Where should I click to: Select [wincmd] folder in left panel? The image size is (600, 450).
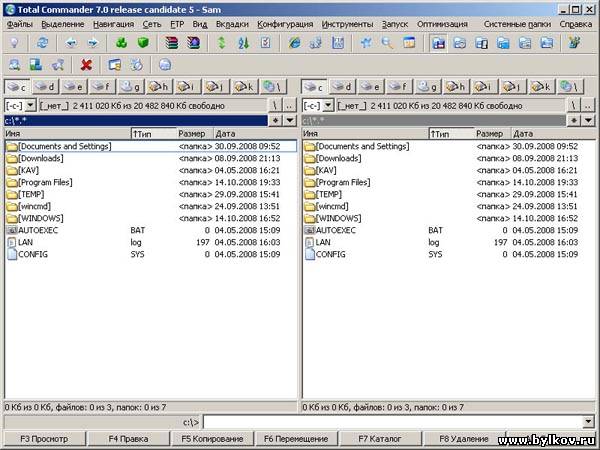pos(151,206)
